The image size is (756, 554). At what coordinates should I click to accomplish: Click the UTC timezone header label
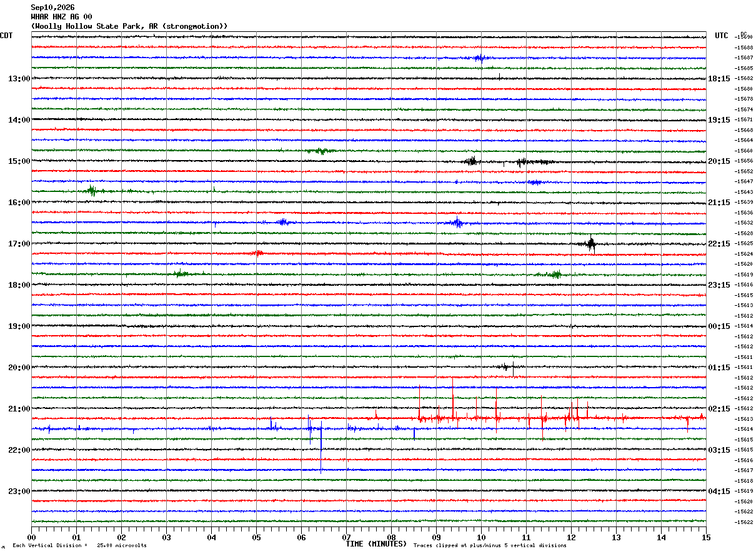tap(722, 36)
